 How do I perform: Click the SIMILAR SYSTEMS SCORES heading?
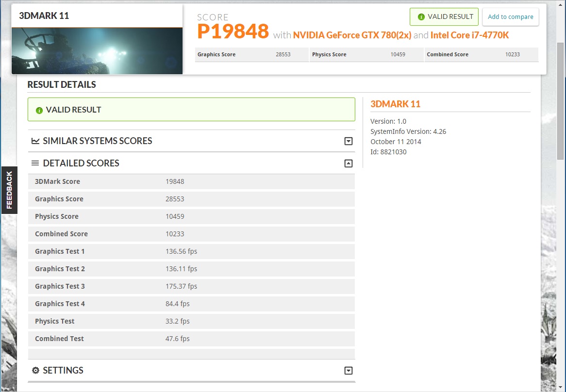(98, 141)
